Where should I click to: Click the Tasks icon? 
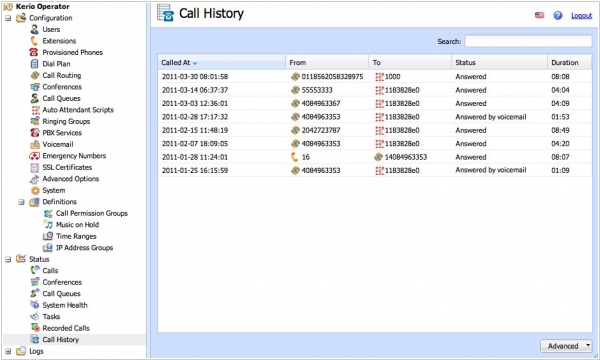(x=34, y=316)
